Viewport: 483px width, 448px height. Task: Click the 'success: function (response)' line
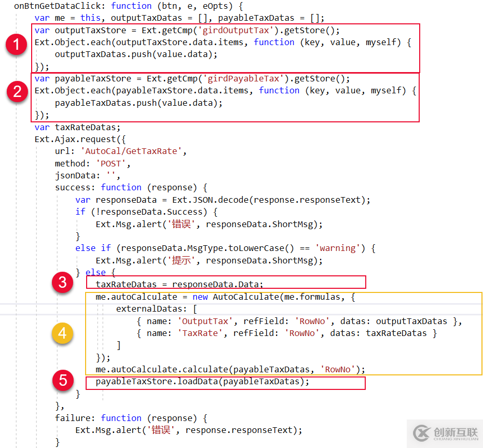coord(131,188)
